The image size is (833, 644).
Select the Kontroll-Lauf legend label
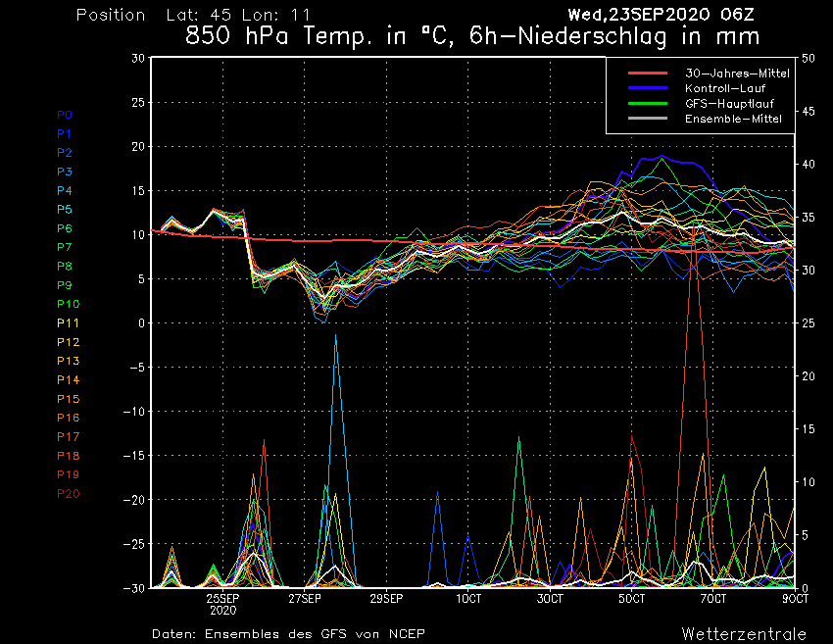pyautogui.click(x=725, y=88)
